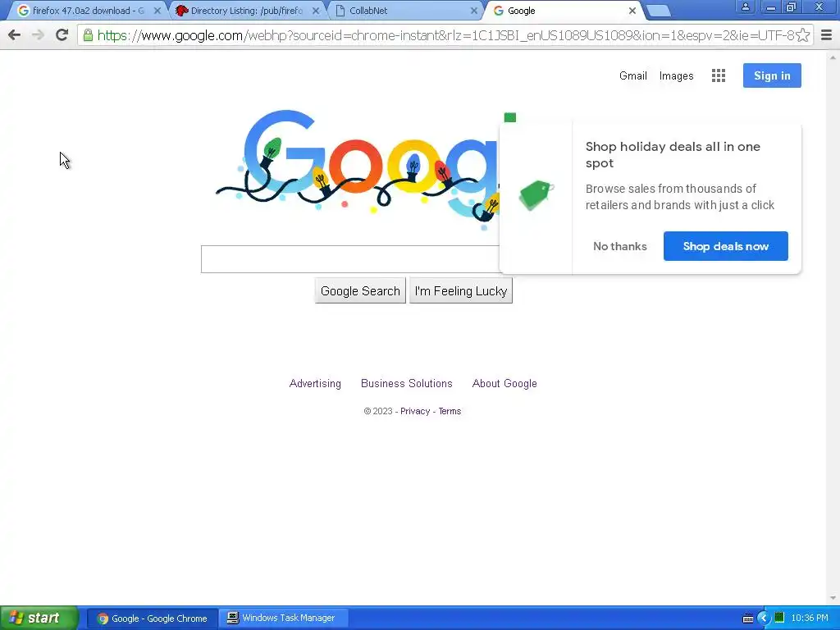The image size is (840, 630).
Task: Open Gmail link
Action: pos(633,76)
